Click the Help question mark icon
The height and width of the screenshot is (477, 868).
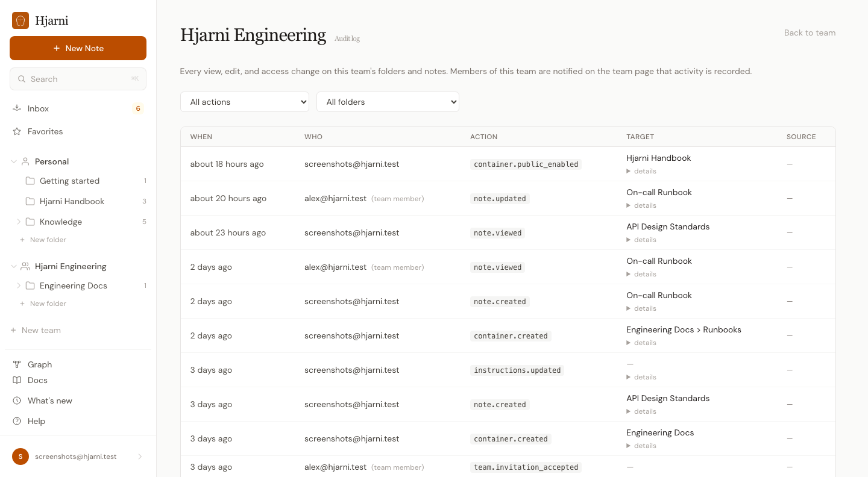tap(17, 421)
